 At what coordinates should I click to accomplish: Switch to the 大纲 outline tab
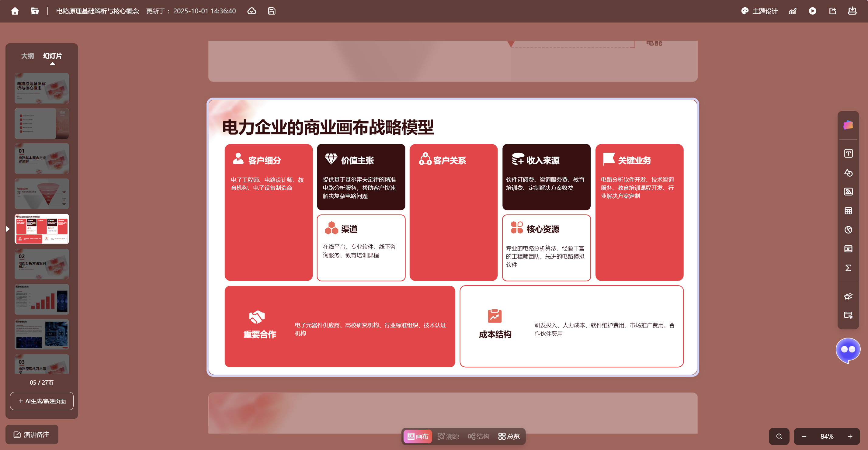coord(28,56)
